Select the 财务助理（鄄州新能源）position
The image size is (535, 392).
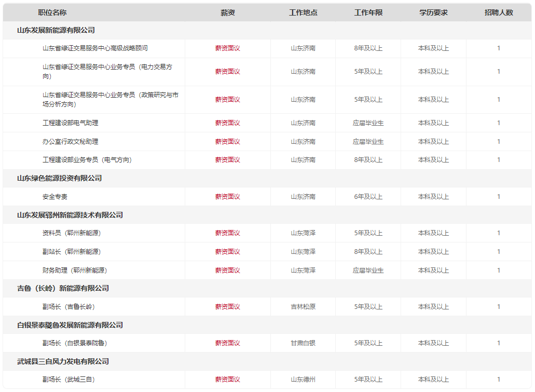pos(75,270)
